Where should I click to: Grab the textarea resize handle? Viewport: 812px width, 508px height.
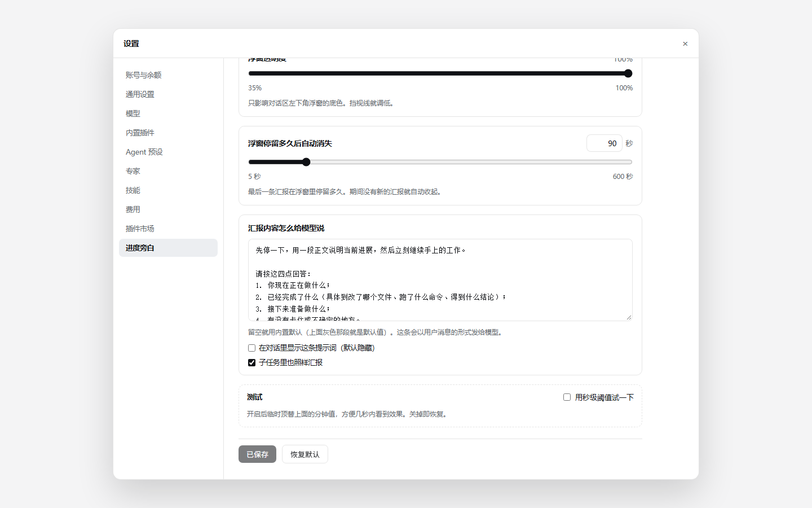pyautogui.click(x=629, y=317)
